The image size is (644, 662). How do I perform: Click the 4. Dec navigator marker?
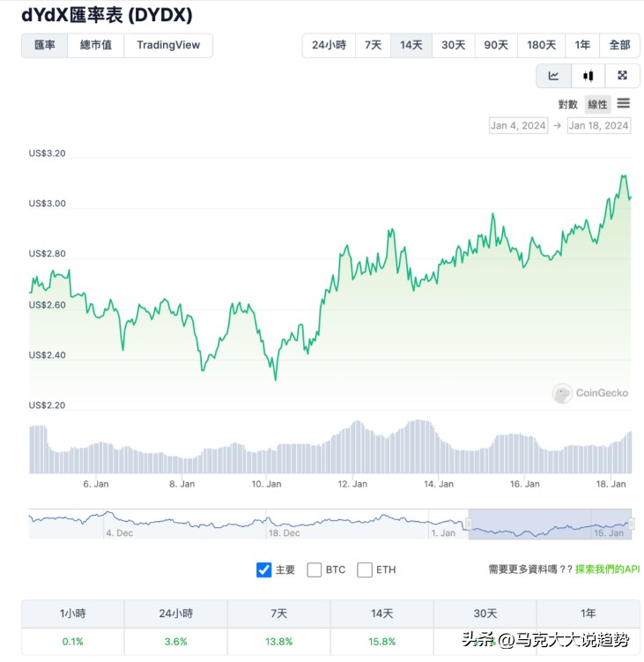(x=120, y=533)
